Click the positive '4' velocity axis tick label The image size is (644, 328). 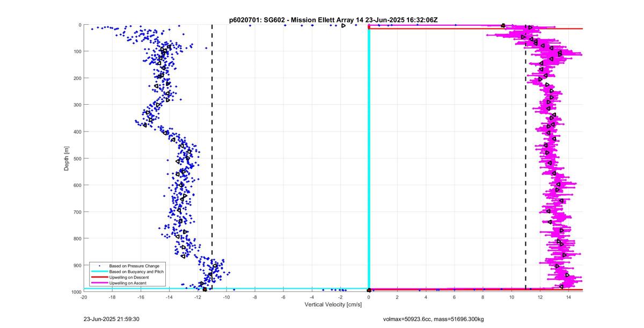pyautogui.click(x=426, y=297)
